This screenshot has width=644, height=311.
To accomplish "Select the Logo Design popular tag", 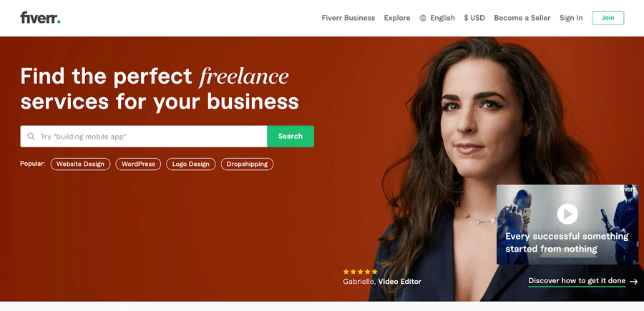I will click(x=190, y=164).
